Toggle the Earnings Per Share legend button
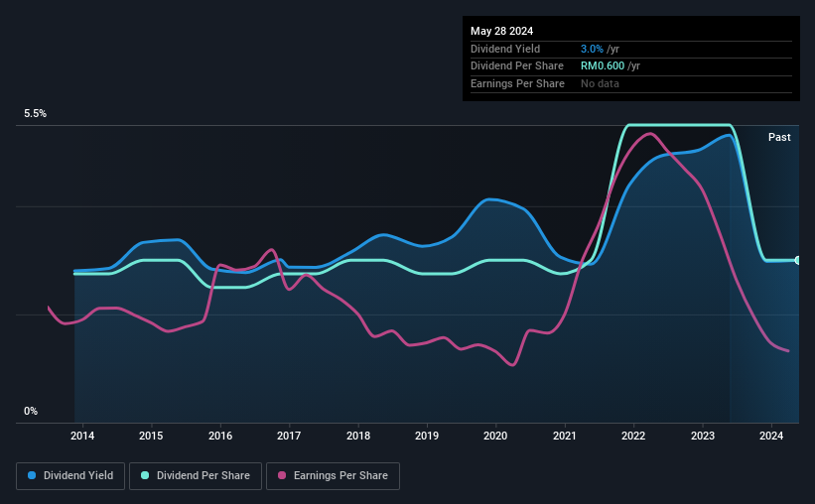This screenshot has width=815, height=504. click(x=333, y=476)
